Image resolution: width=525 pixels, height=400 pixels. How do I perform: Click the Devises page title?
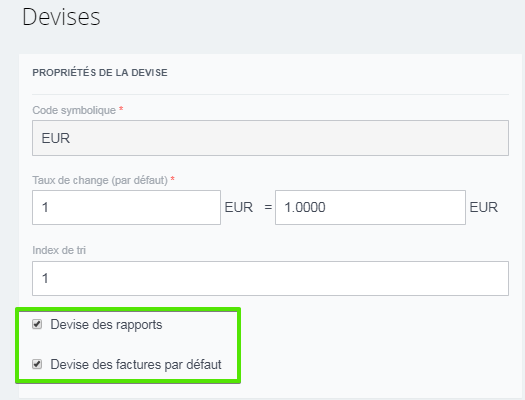click(x=61, y=17)
